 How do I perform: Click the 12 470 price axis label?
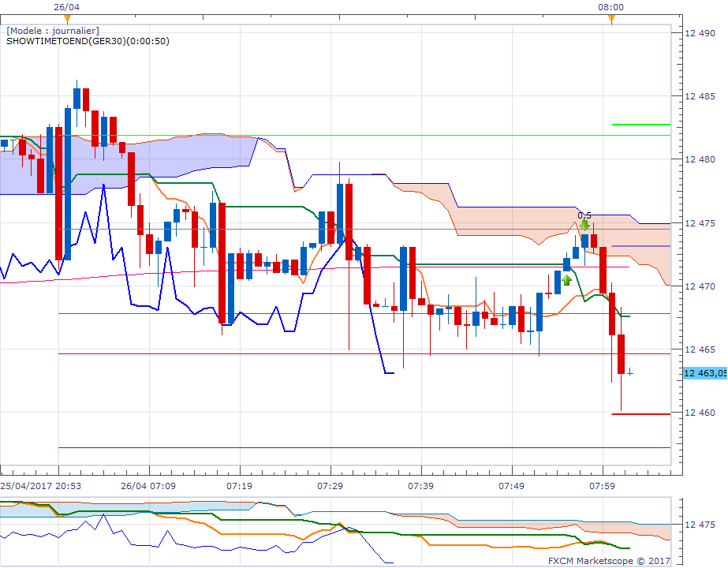pos(700,286)
